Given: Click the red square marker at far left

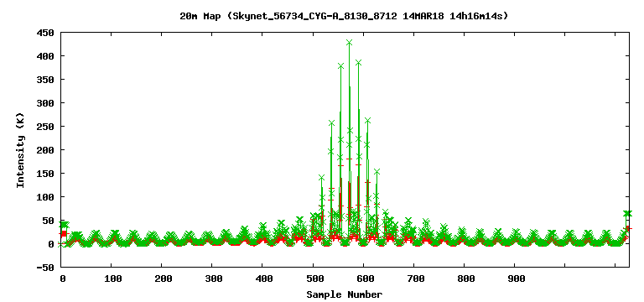Looking at the screenshot, I should coord(64,233).
